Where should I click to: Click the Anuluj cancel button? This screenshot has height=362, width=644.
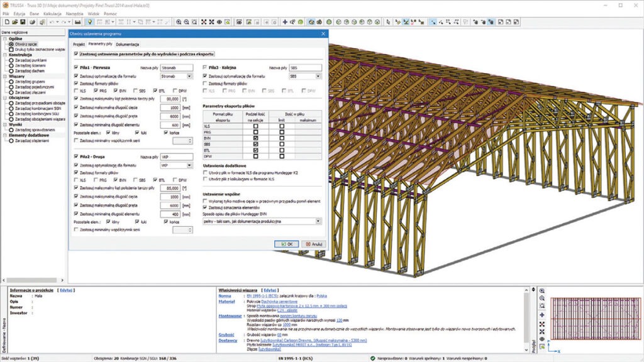[x=314, y=244]
